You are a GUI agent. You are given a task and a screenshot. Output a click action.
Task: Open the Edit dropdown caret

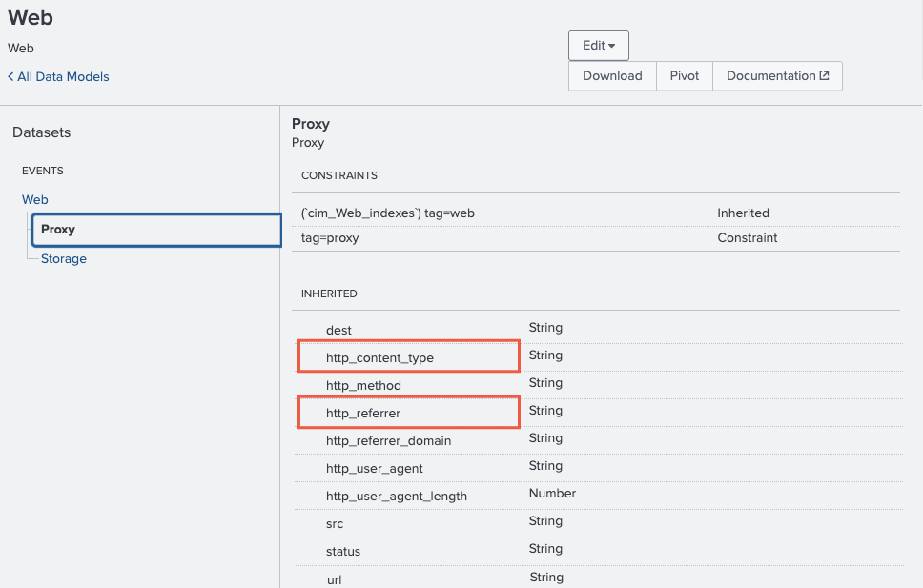click(612, 45)
